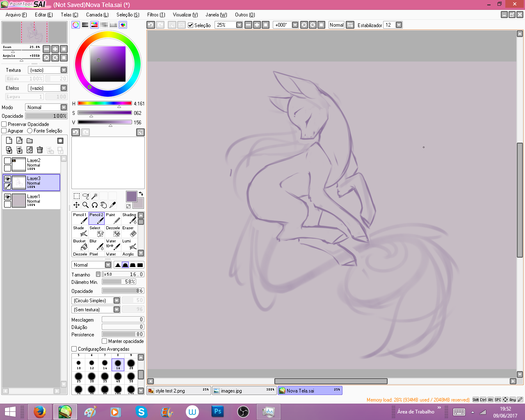Switch to the style test 2.png tab
525x420 pixels.
[179, 391]
